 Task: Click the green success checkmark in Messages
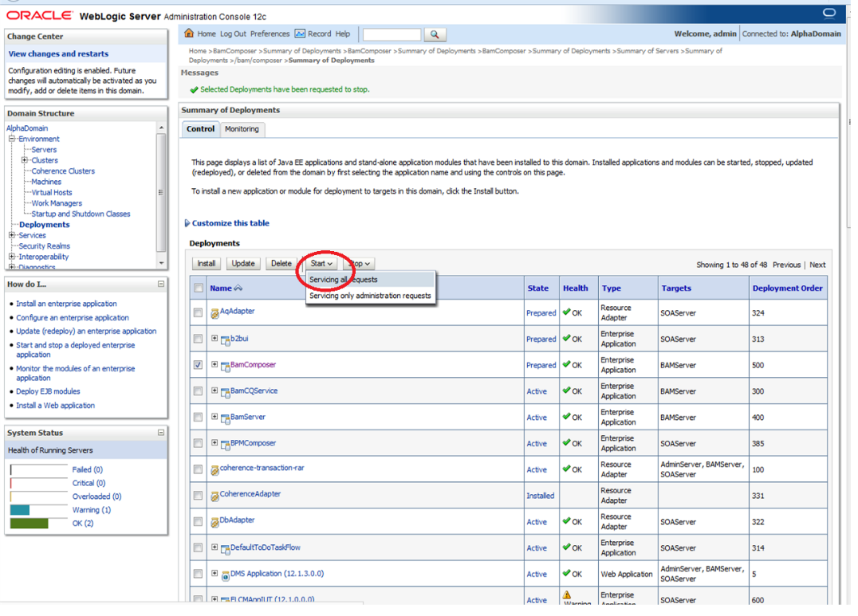tap(194, 90)
